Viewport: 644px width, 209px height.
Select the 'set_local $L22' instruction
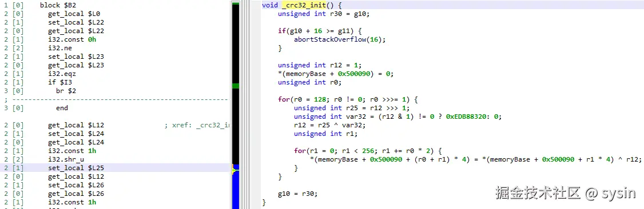[x=76, y=22]
